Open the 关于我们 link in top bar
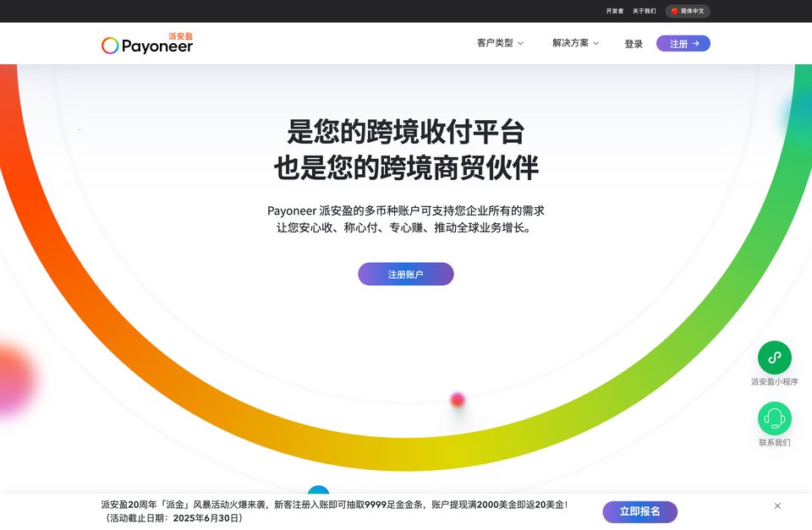Viewport: 812px width, 530px height. [645, 11]
